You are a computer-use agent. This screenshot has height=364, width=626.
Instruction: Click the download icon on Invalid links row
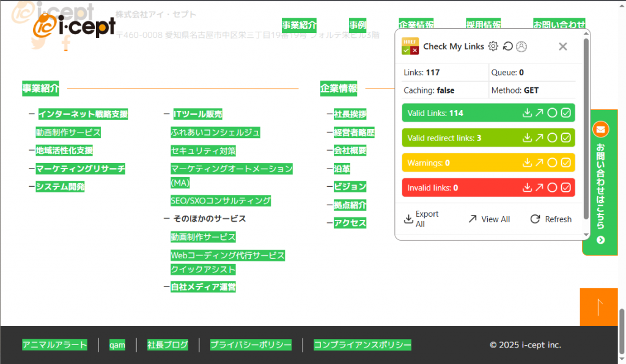pyautogui.click(x=527, y=187)
